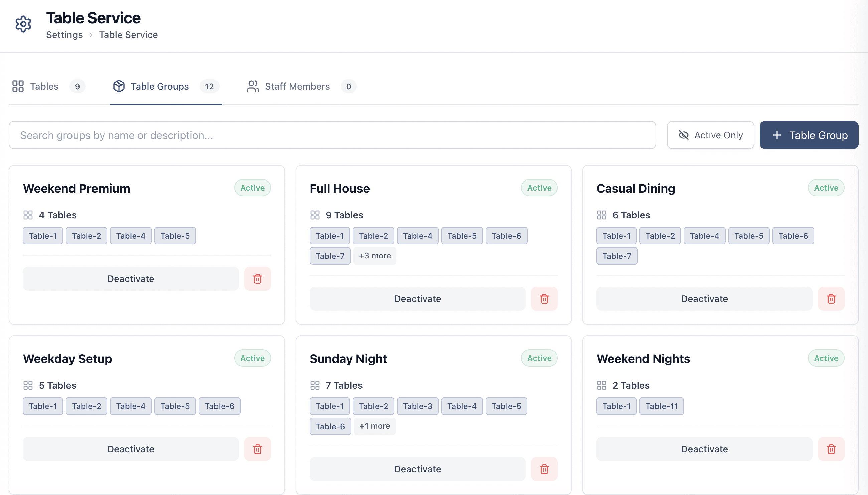Go to Settings breadcrumb link
Viewport: 868px width, 495px height.
click(x=64, y=35)
